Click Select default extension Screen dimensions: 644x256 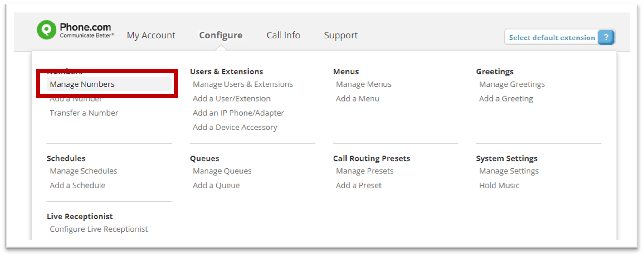coord(552,37)
